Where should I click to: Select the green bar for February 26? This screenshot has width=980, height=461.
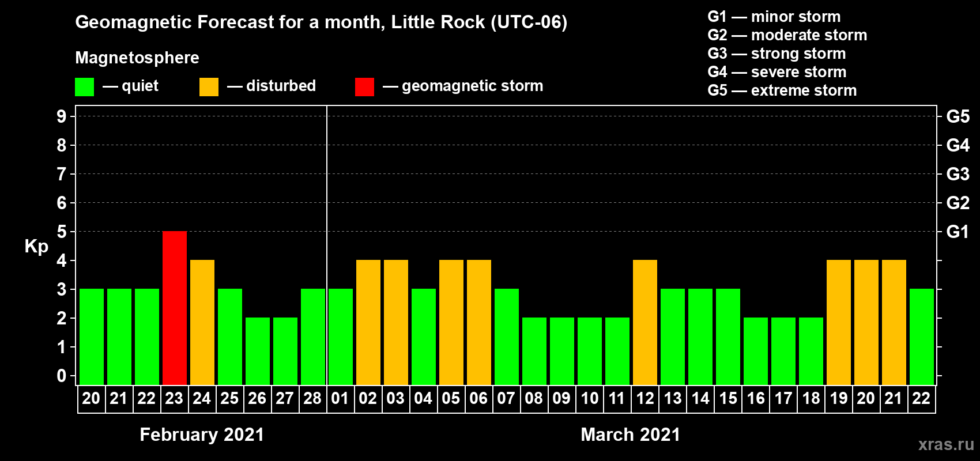point(258,351)
